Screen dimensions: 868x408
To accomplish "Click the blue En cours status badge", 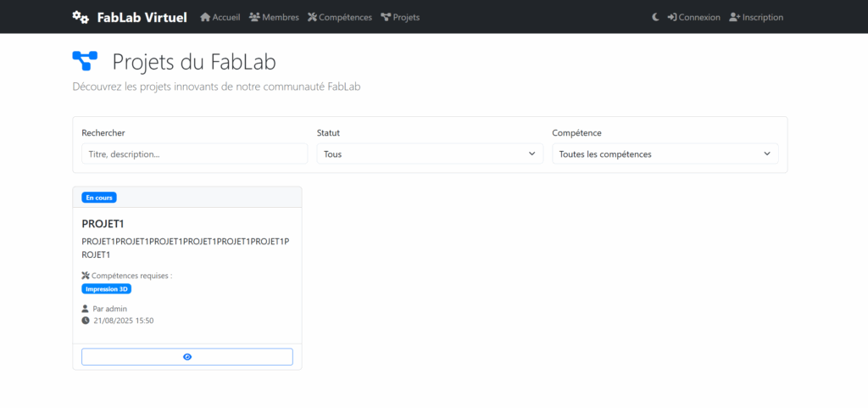I will coord(99,198).
